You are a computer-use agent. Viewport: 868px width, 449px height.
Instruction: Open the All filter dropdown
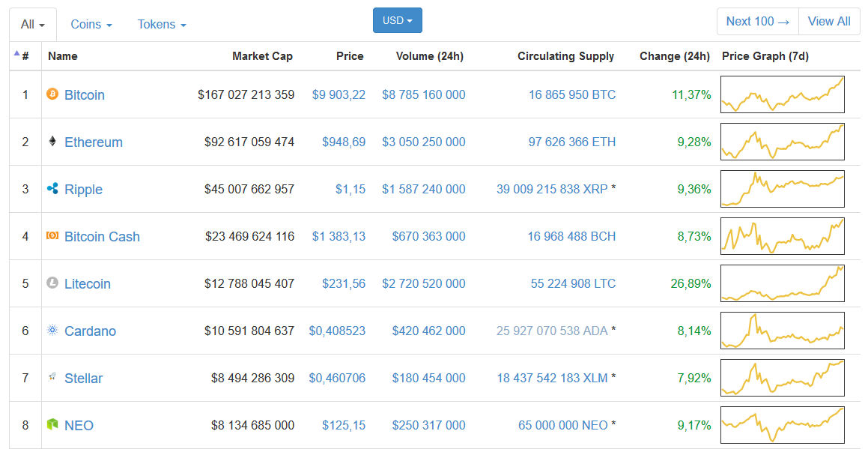click(x=33, y=25)
